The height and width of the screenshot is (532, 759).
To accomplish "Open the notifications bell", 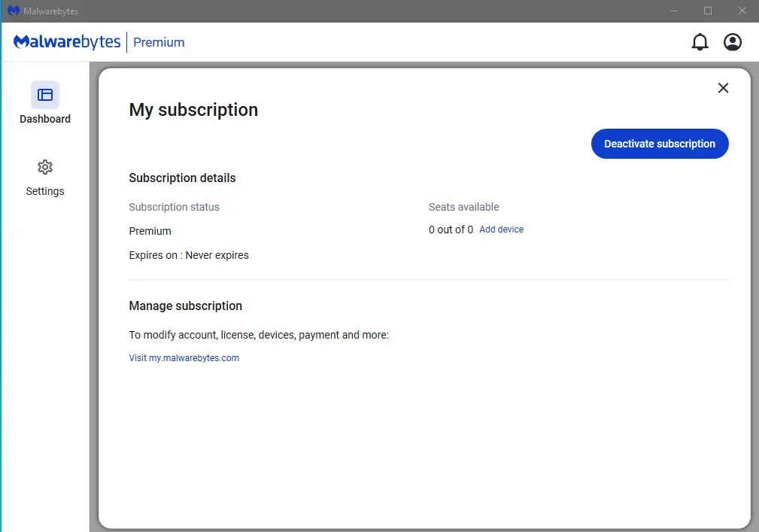I will coord(700,42).
